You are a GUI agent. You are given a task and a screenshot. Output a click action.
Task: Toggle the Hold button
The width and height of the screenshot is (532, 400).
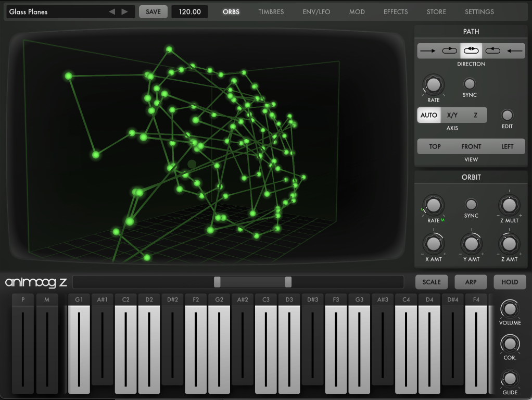tap(510, 282)
